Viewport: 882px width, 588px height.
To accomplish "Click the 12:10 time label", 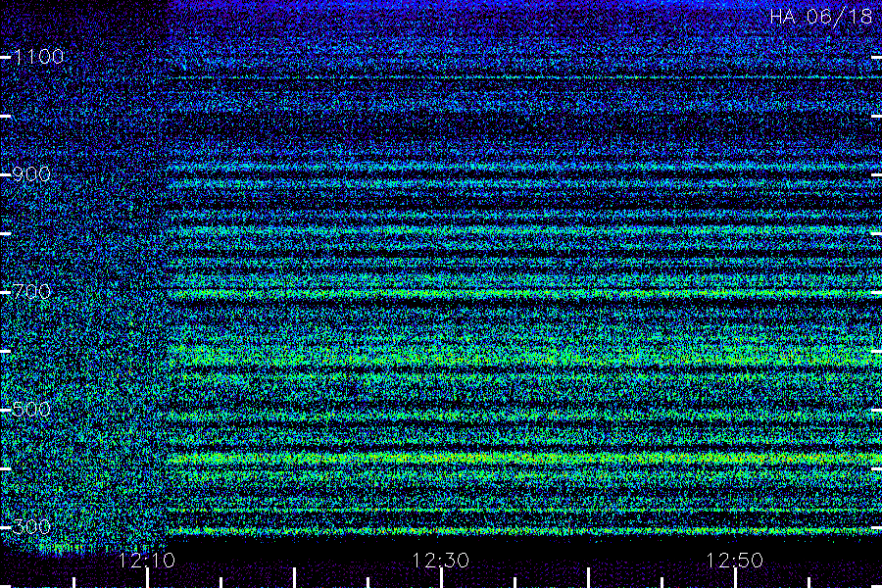I will click(x=147, y=560).
